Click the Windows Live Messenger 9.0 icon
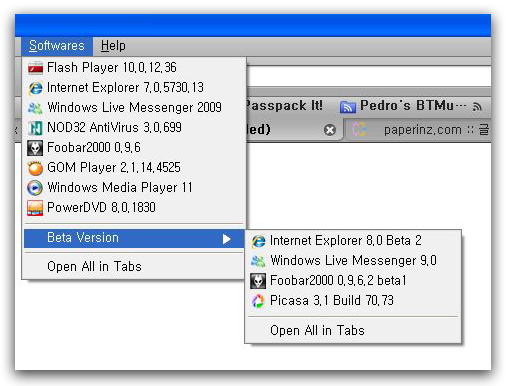 (x=258, y=261)
